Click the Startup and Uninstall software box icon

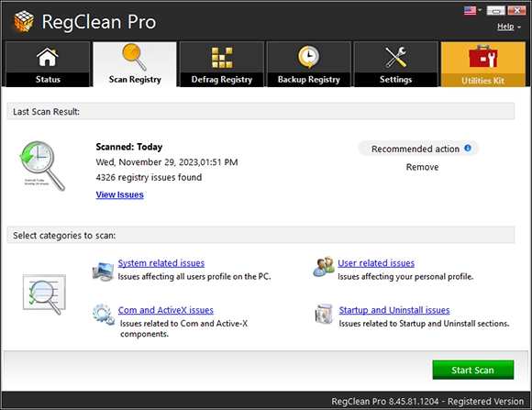pyautogui.click(x=324, y=314)
